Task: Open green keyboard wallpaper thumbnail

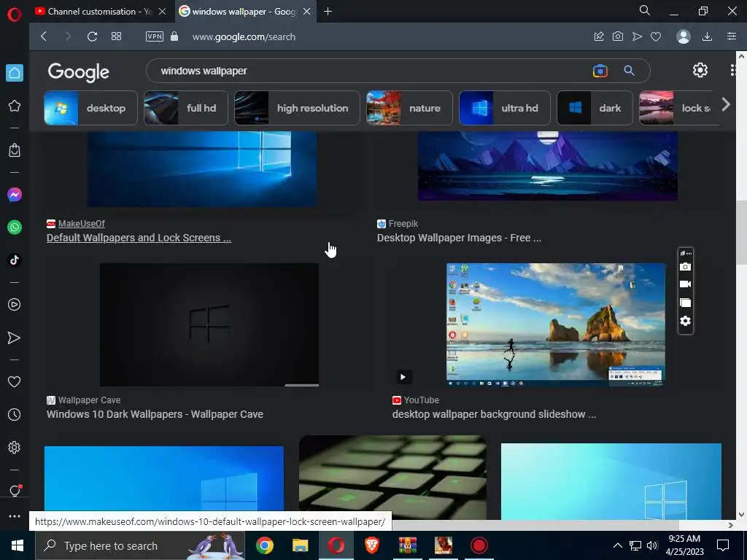Action: (x=392, y=478)
